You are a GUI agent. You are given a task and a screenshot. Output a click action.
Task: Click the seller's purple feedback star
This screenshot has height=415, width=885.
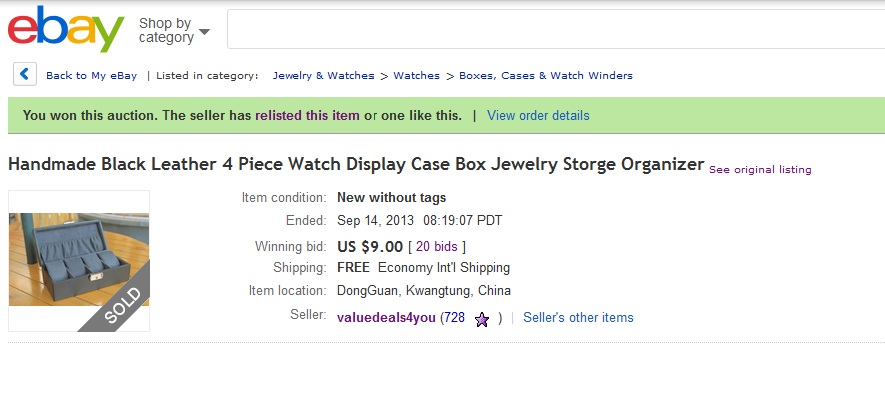[x=481, y=319]
